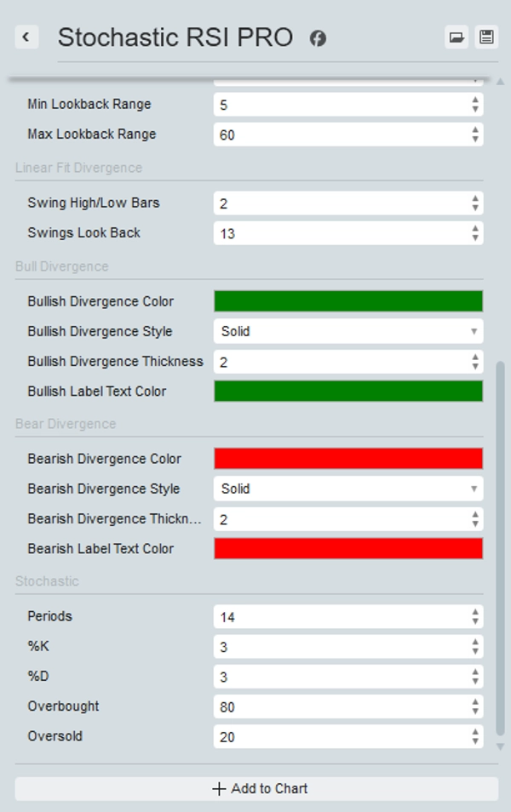Decrease the Oversold value
511x812 pixels.
click(474, 740)
